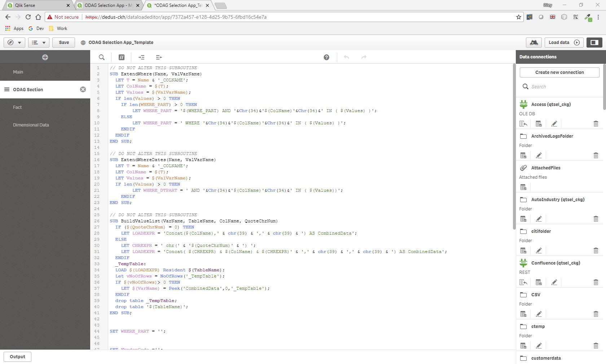
Task: Open the script editor help
Action: click(x=326, y=57)
